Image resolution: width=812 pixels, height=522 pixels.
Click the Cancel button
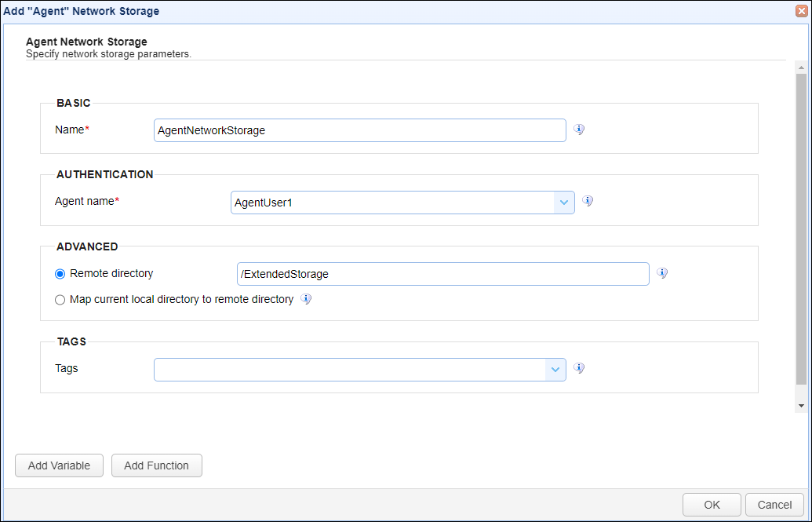click(774, 505)
